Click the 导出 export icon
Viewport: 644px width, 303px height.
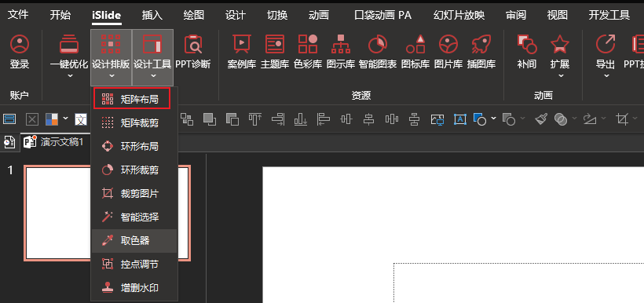pyautogui.click(x=606, y=44)
